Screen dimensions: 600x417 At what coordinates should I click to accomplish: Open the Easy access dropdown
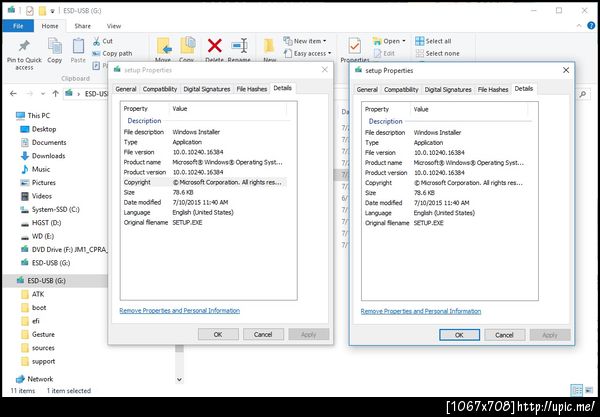coord(308,54)
